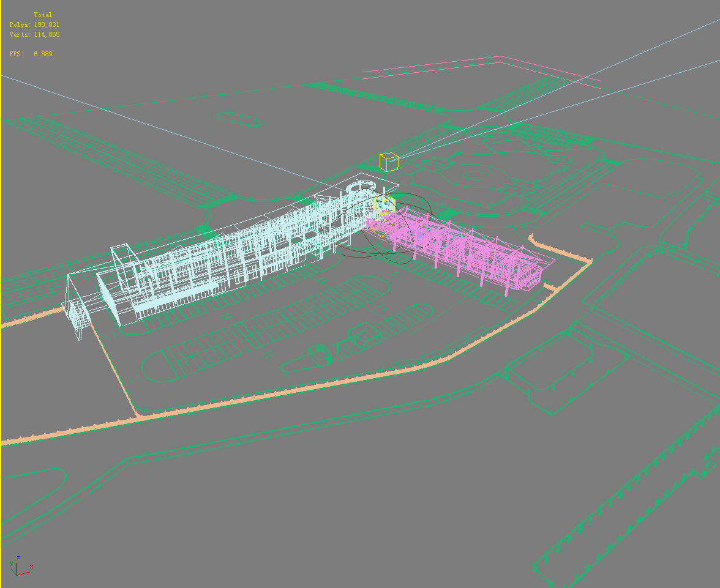
Task: Select the lower yellow camera box near rotunda
Action: 384,204
